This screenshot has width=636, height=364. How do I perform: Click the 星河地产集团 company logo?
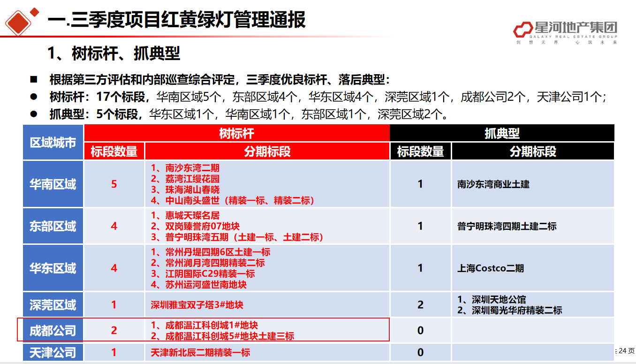tap(565, 32)
